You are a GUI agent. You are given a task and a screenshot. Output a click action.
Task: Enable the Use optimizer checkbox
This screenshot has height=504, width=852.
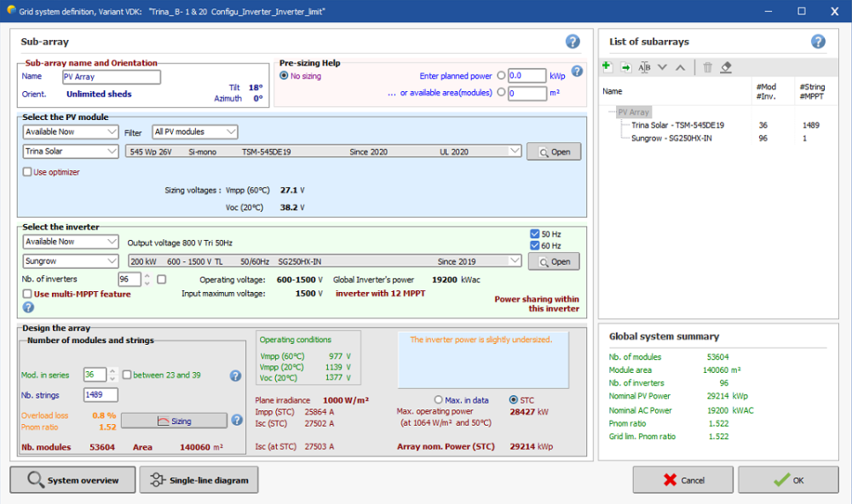(x=27, y=172)
